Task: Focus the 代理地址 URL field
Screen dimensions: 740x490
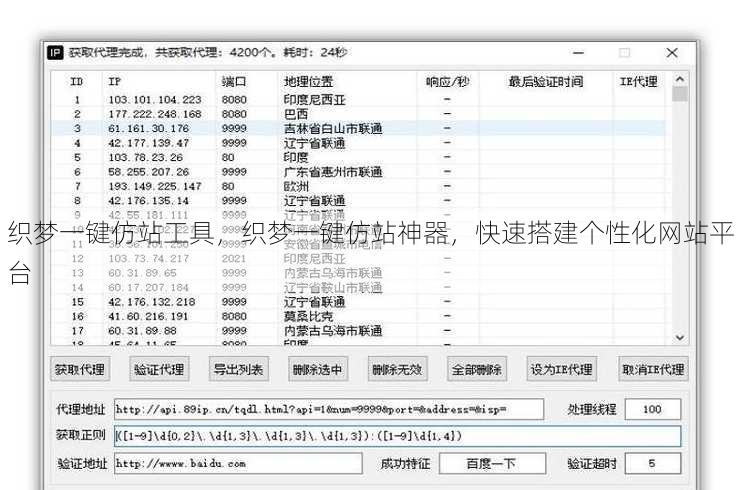Action: click(x=329, y=409)
